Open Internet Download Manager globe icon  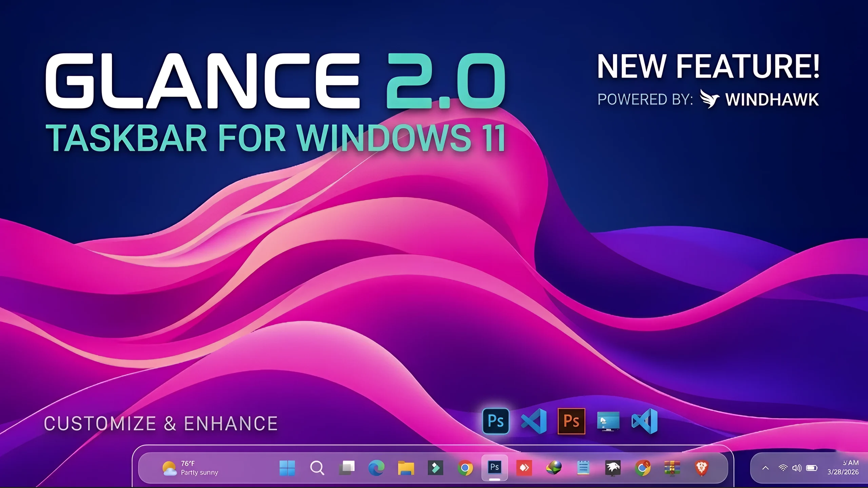(x=554, y=468)
